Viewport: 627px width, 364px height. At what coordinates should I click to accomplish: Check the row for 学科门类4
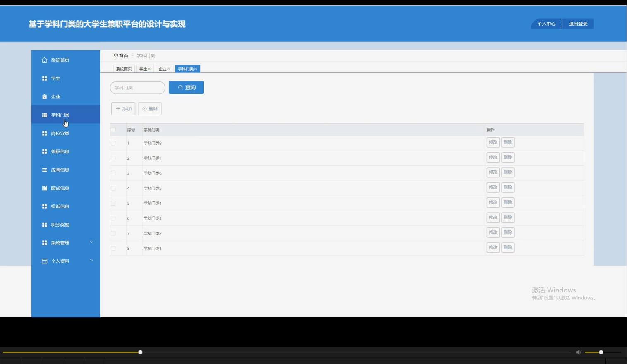pyautogui.click(x=113, y=203)
